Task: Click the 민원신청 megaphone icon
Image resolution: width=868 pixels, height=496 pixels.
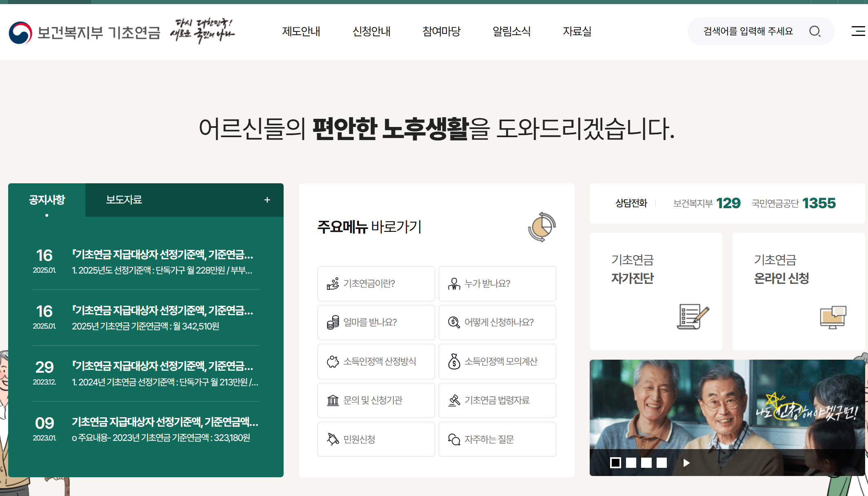Action: [333, 439]
